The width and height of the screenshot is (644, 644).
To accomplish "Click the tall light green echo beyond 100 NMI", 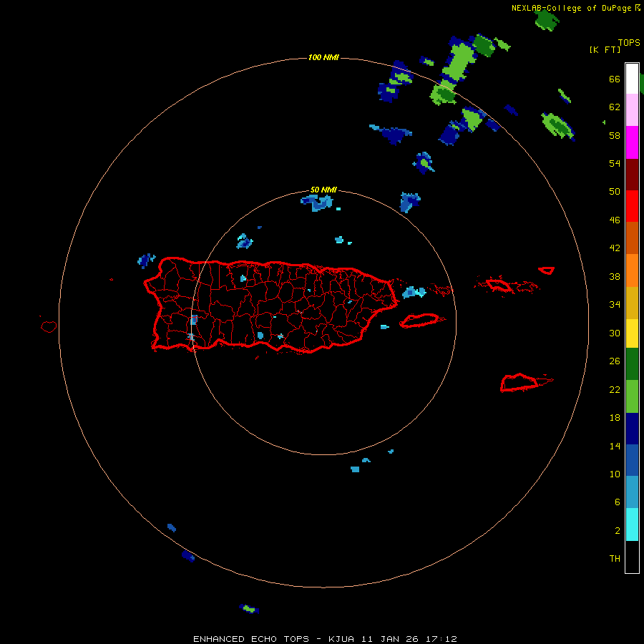I will 459,62.
